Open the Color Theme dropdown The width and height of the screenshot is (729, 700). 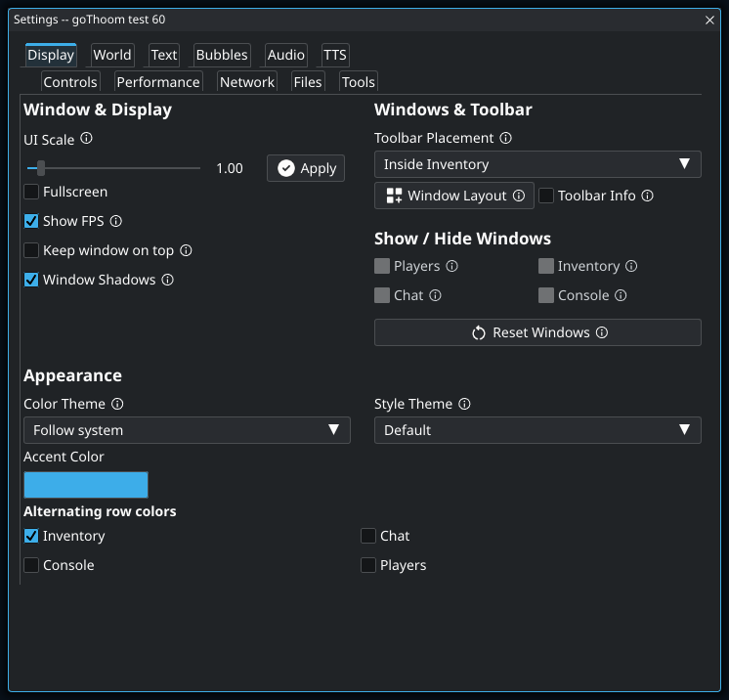pos(187,430)
